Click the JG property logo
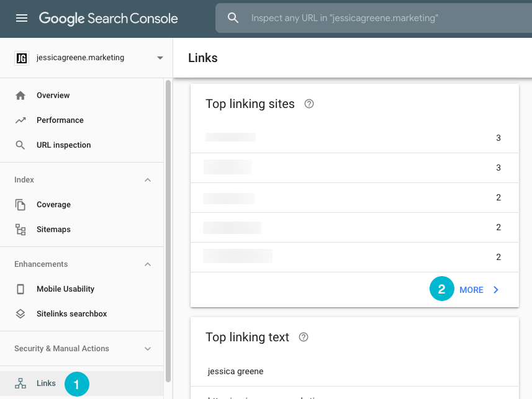 pos(22,58)
